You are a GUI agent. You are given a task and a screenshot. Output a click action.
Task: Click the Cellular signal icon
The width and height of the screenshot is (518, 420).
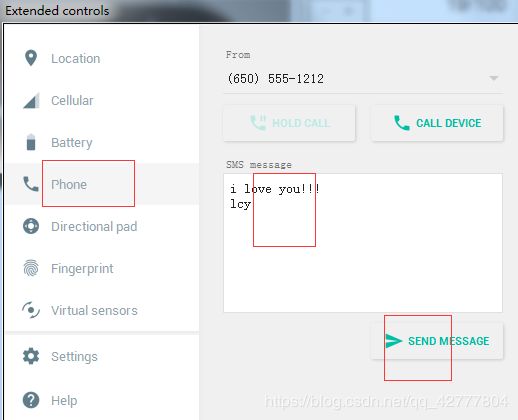[x=31, y=101]
